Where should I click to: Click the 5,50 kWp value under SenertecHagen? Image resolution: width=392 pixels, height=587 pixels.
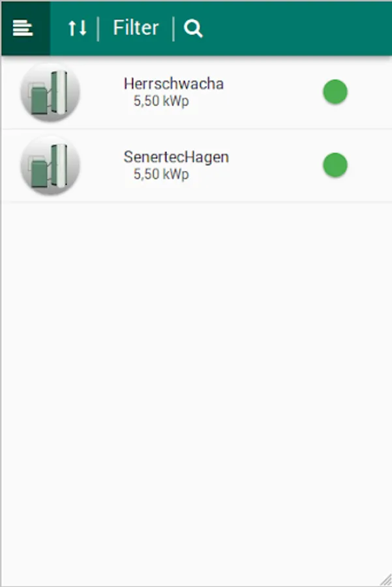[161, 174]
